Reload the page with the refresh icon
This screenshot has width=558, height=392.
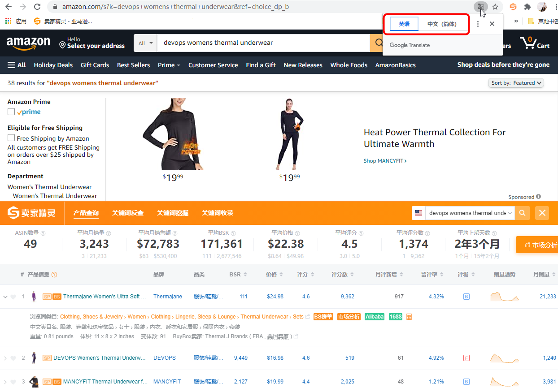coord(37,7)
